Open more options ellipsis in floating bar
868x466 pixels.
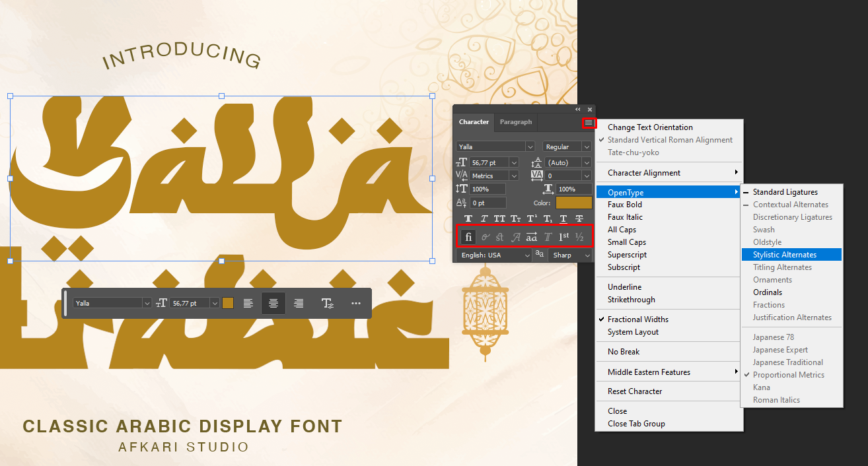coord(356,303)
